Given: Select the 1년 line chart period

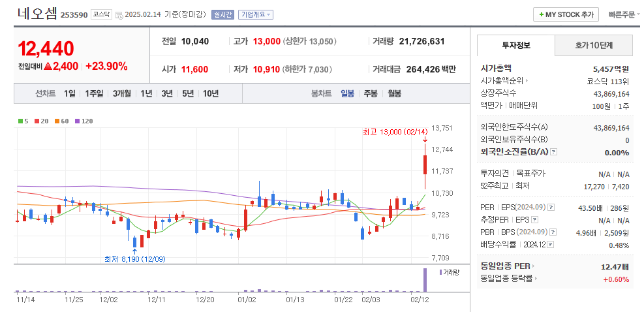Looking at the screenshot, I should click(146, 94).
